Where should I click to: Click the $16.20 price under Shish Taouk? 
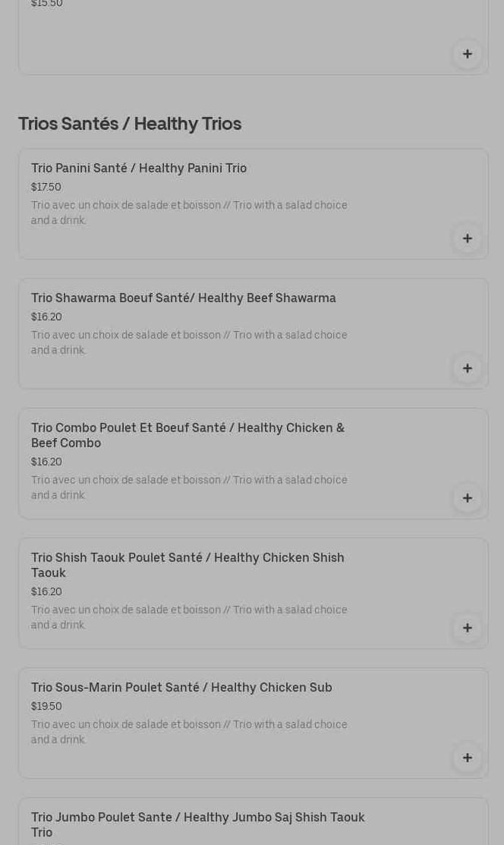point(46,592)
